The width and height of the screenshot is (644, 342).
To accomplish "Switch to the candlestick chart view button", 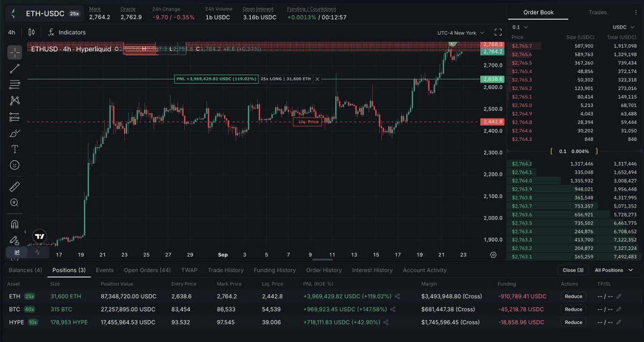I will (17, 252).
